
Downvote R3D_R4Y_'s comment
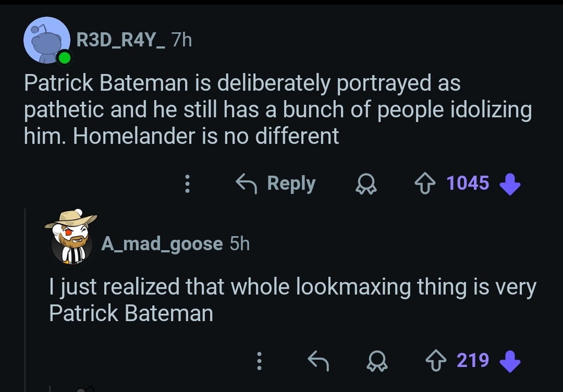[x=509, y=183]
